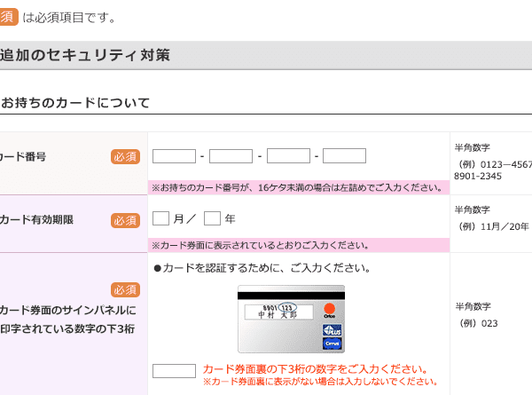Viewport: 532px width, 395px height.
Task: Click the expiration year (年) field
Action: pos(213,218)
